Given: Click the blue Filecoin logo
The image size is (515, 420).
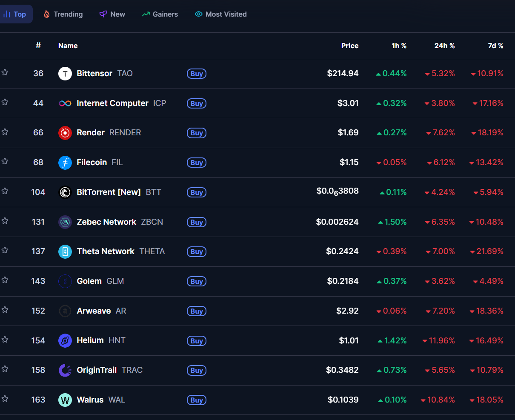Looking at the screenshot, I should [65, 163].
